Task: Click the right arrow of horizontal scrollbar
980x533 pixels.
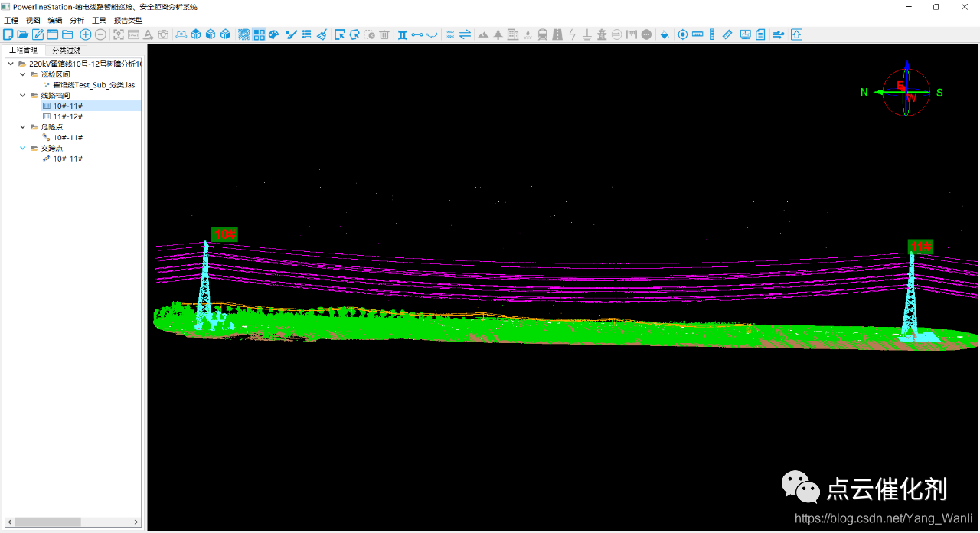Action: tap(137, 522)
